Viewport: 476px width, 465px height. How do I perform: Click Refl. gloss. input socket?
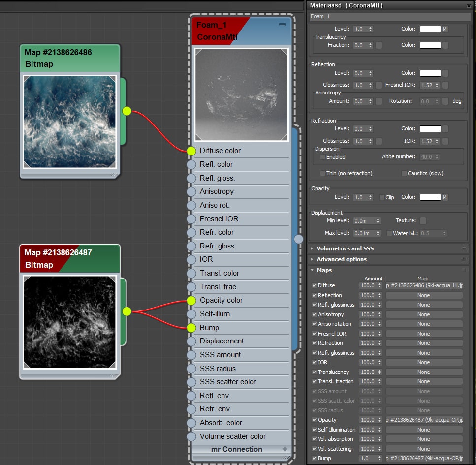pyautogui.click(x=191, y=178)
